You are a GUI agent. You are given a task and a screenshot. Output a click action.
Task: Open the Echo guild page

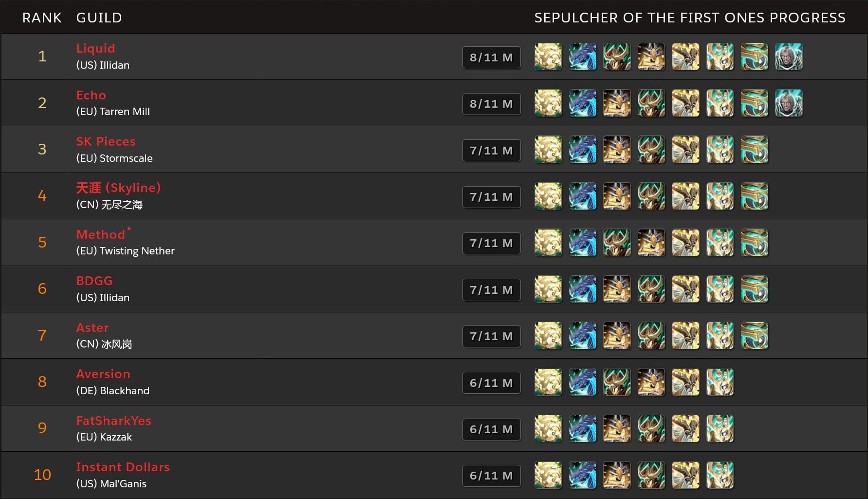[91, 95]
